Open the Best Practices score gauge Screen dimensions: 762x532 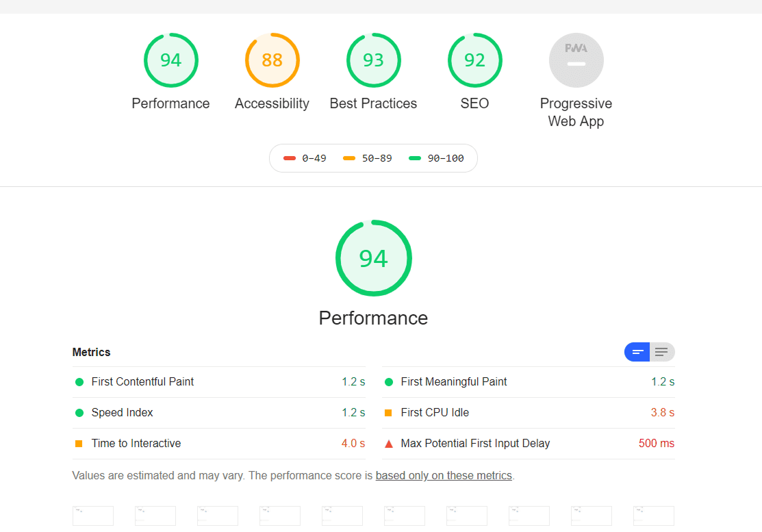[x=373, y=60]
